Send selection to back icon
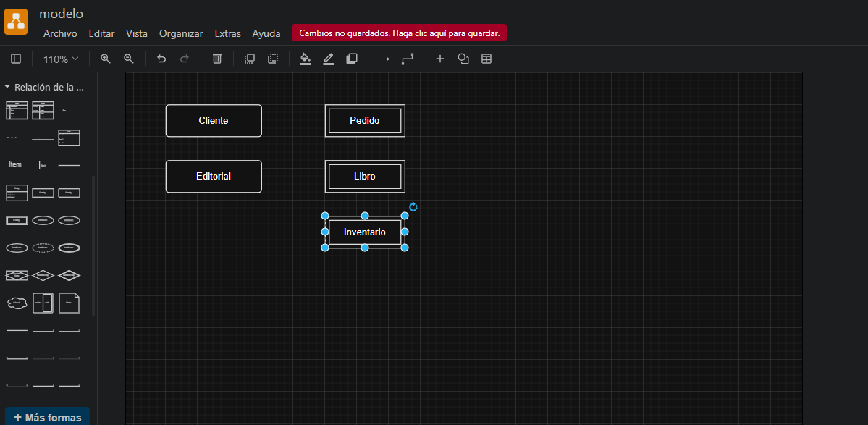 point(273,59)
